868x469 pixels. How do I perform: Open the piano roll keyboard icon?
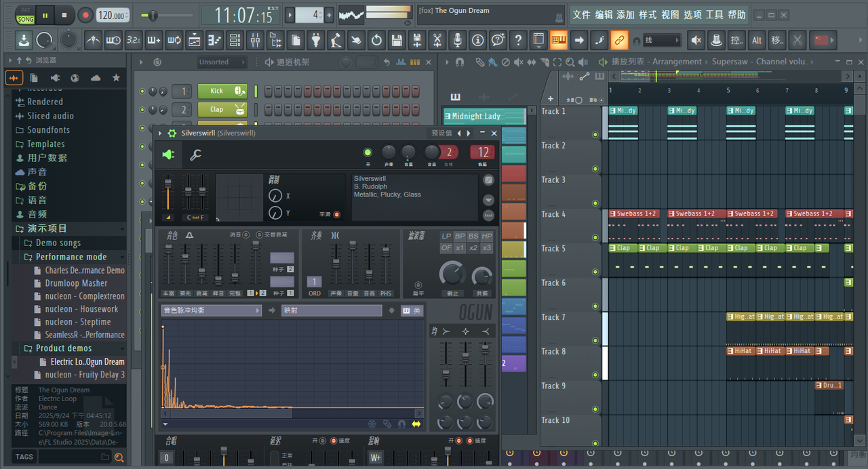(559, 41)
